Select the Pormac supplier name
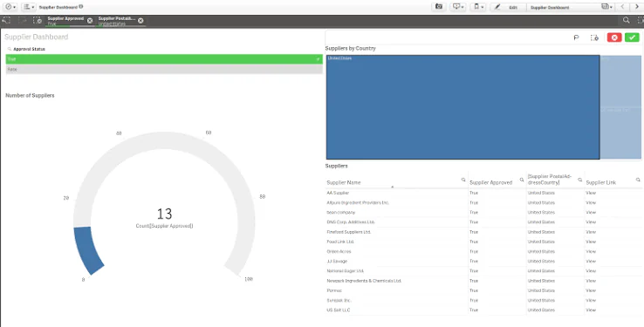The width and height of the screenshot is (644, 327). tap(334, 290)
